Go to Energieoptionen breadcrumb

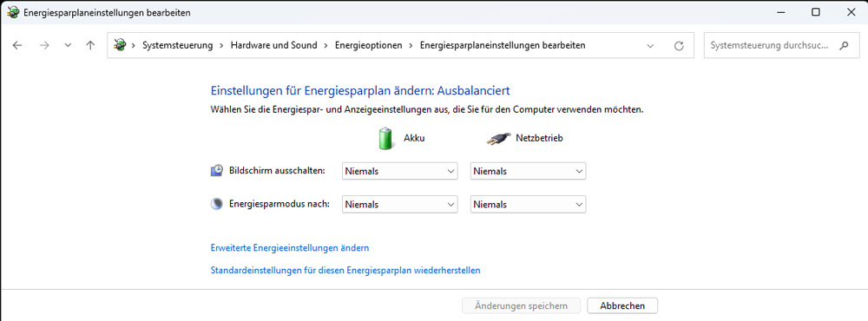tap(369, 45)
